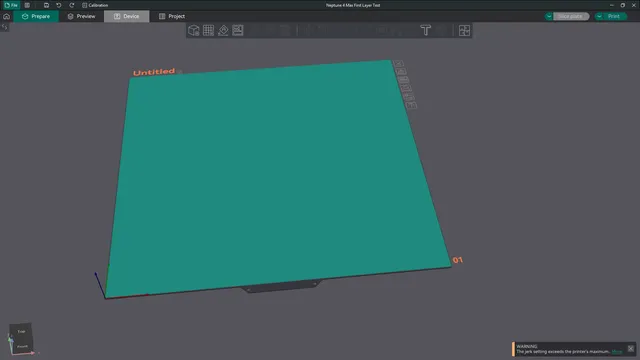Select the Text shape T tool

[x=425, y=30]
